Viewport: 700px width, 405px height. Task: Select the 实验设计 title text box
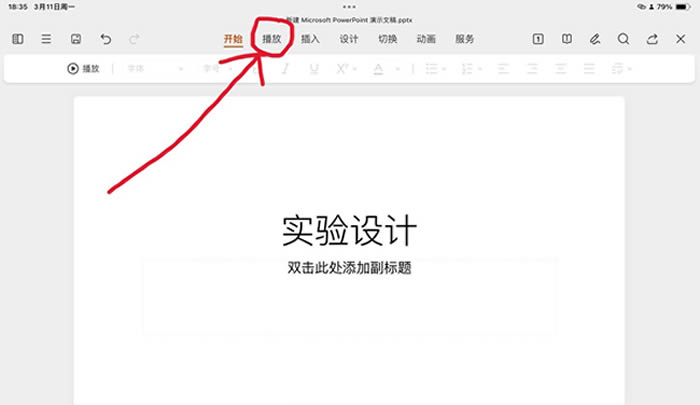350,230
